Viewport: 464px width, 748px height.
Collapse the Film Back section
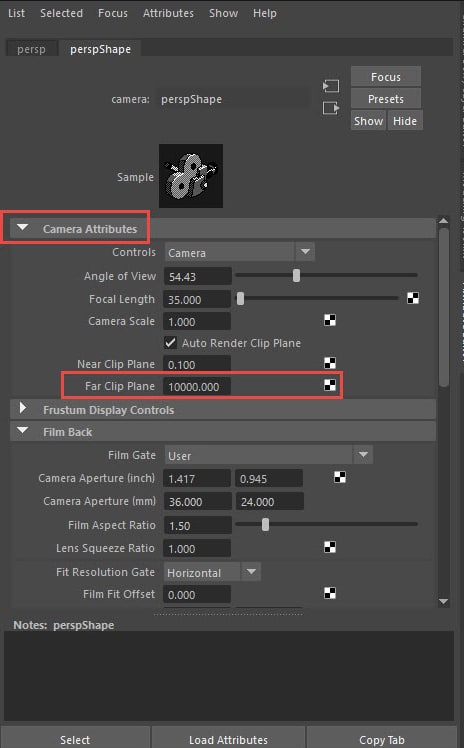point(22,430)
